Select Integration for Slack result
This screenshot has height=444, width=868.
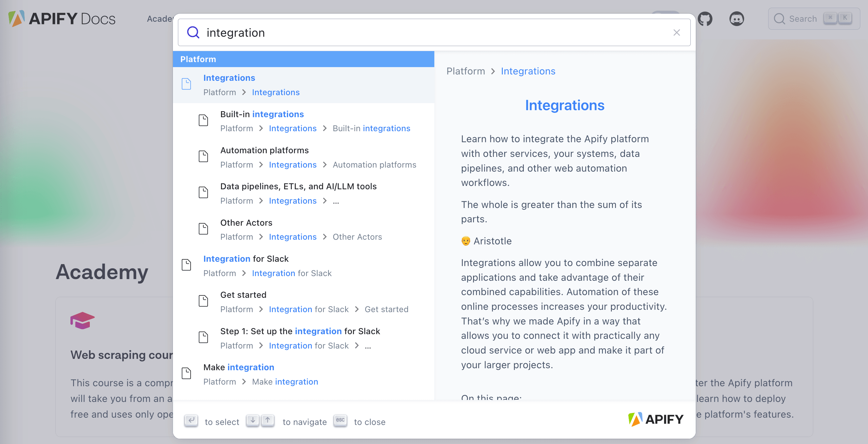coord(246,259)
